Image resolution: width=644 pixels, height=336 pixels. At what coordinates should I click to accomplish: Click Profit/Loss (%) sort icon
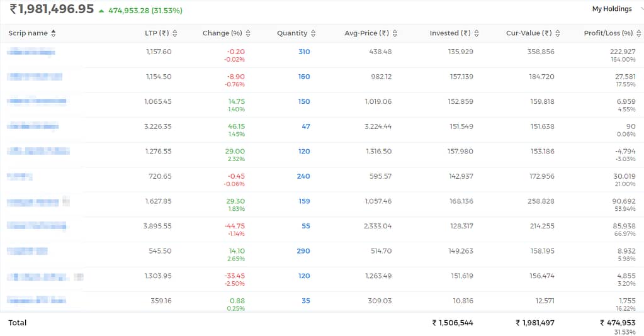coord(639,33)
